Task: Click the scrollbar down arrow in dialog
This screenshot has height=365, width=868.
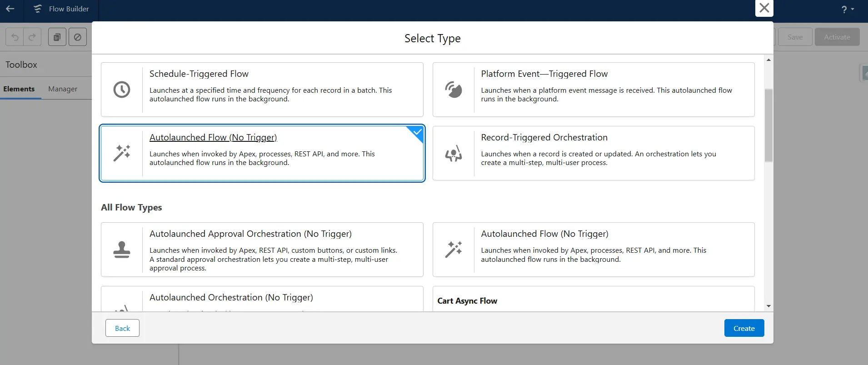Action: pyautogui.click(x=768, y=306)
